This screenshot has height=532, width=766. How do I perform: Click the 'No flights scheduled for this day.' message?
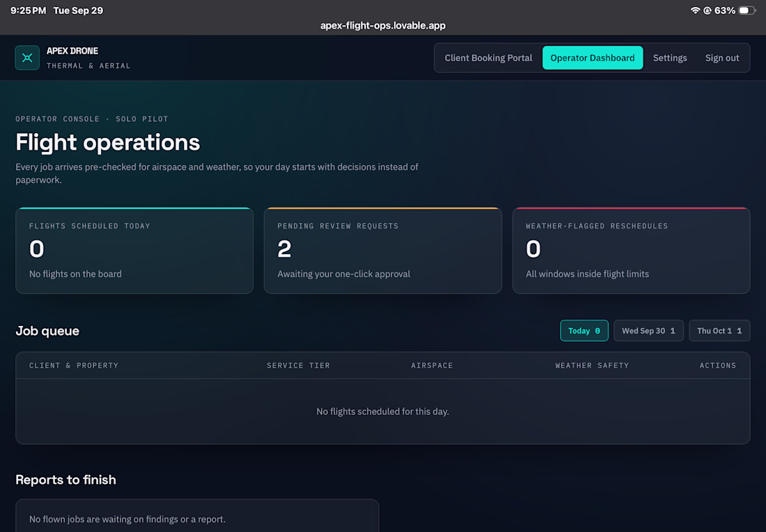tap(382, 412)
